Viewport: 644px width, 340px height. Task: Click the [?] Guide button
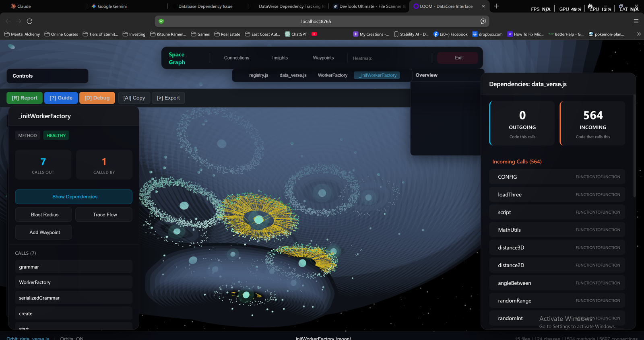(x=61, y=98)
